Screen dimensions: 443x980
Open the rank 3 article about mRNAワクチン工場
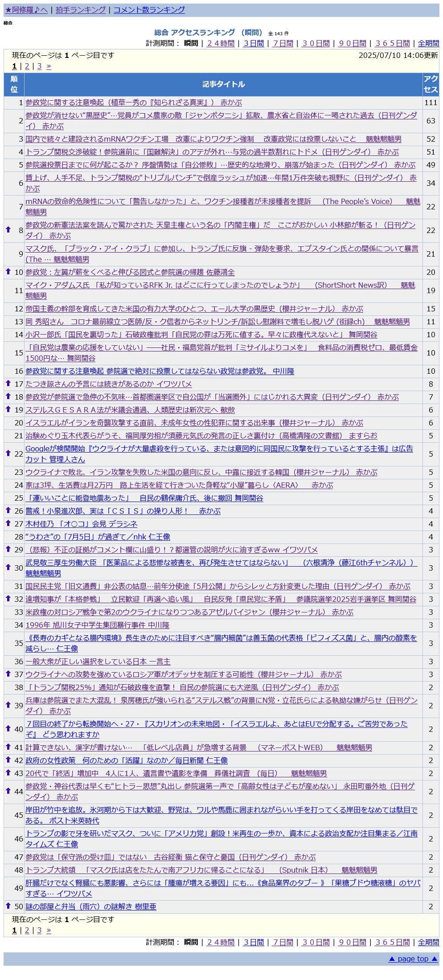(213, 139)
